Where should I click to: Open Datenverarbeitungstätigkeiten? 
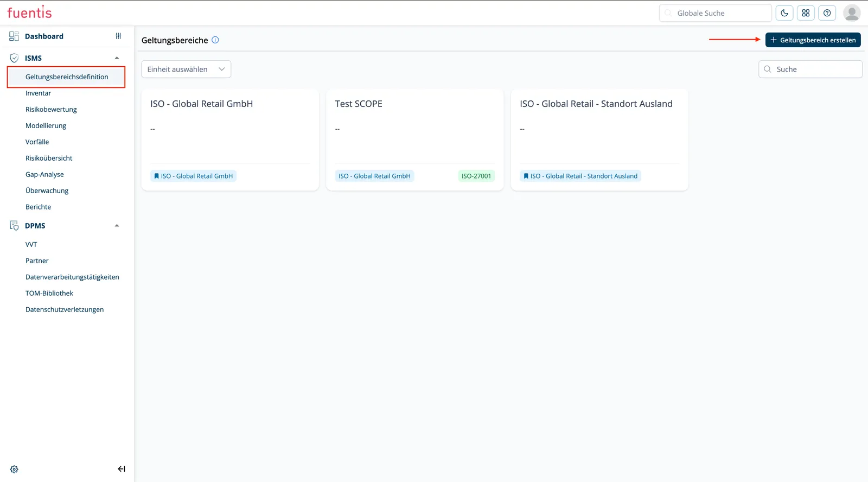(72, 277)
